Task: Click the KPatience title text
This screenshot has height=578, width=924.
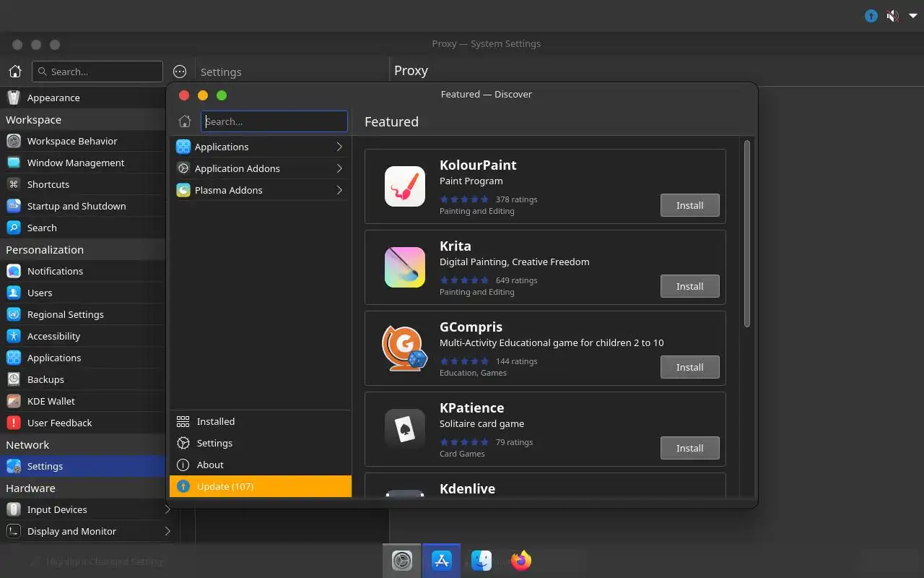Action: [472, 407]
